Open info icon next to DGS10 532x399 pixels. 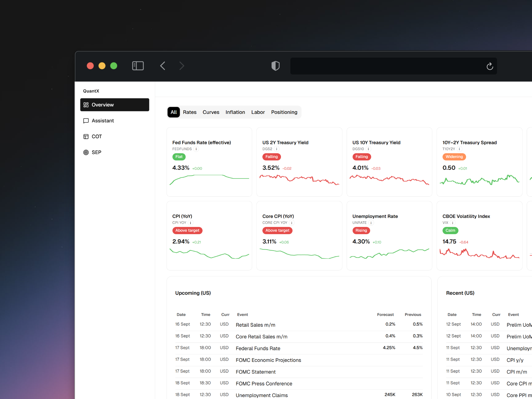(x=368, y=149)
